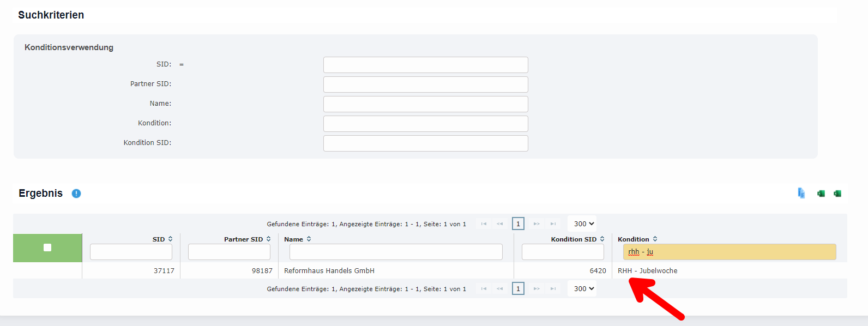Click the SID search criteria input field

425,65
